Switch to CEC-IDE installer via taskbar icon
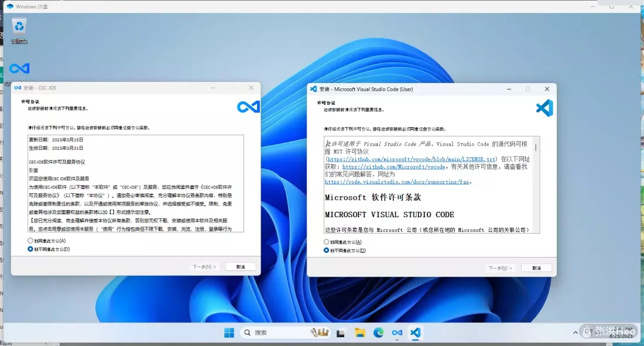 coord(397,333)
